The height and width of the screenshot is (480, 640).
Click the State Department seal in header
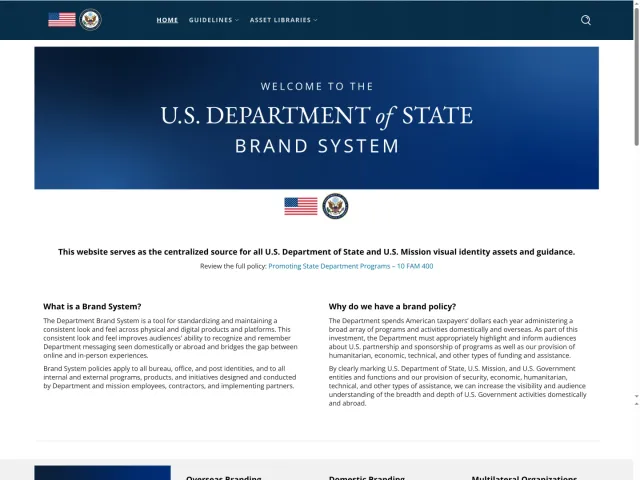(x=90, y=20)
